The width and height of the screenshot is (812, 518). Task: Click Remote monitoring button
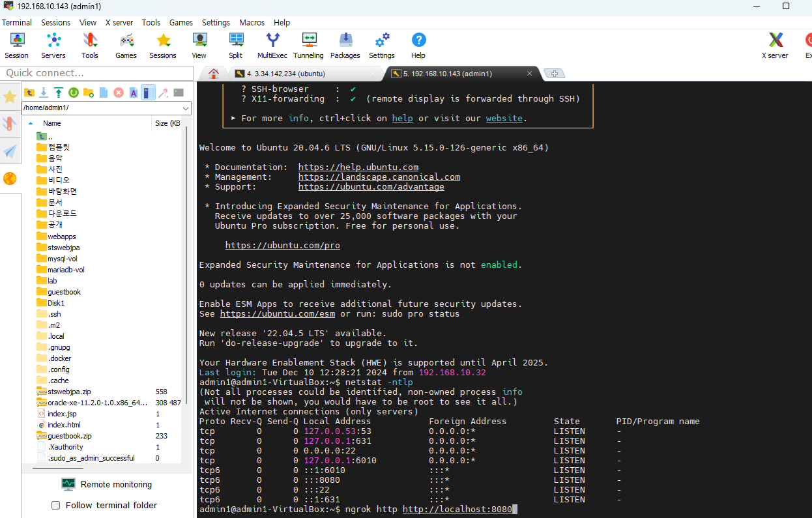click(x=108, y=484)
